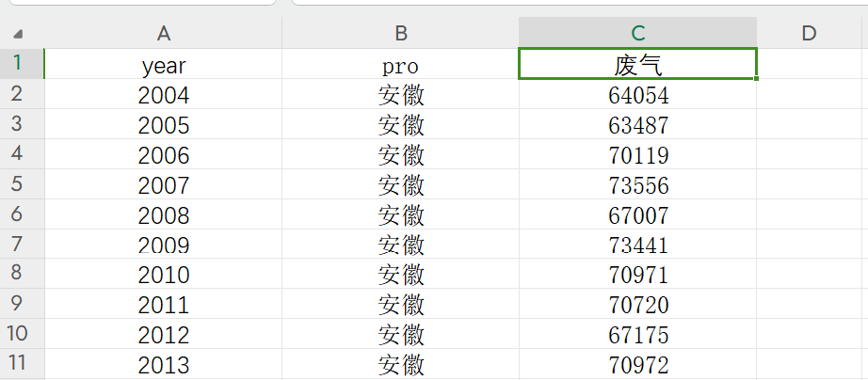
Task: Select row 5 header
Action: 22,185
